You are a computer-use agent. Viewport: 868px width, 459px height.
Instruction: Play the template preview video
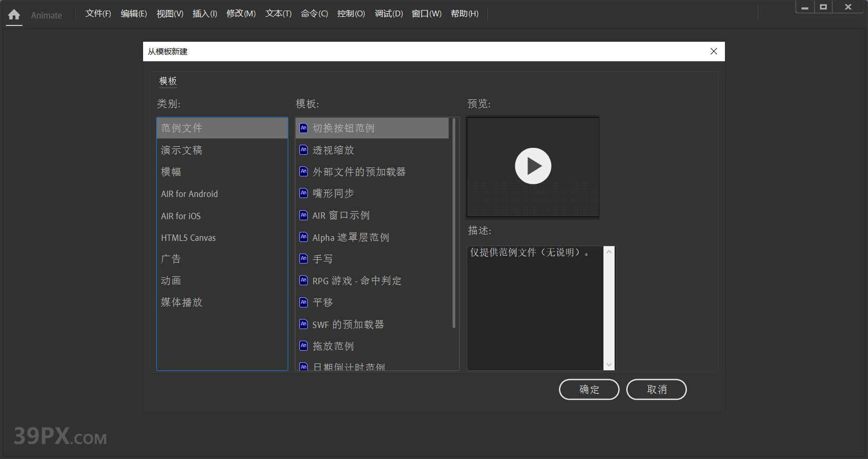(x=533, y=166)
